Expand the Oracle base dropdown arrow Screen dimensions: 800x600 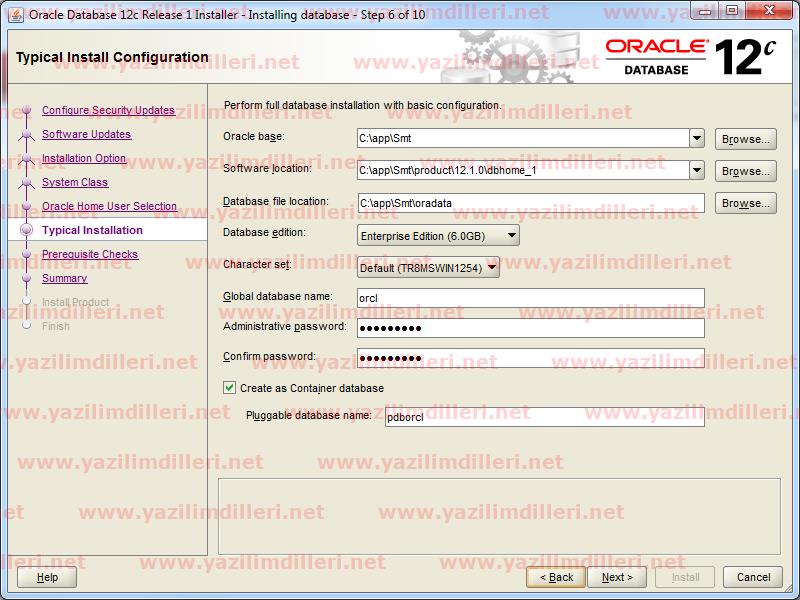(697, 139)
